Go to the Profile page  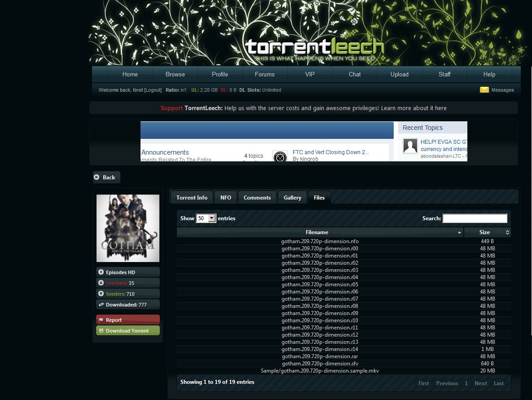click(220, 74)
